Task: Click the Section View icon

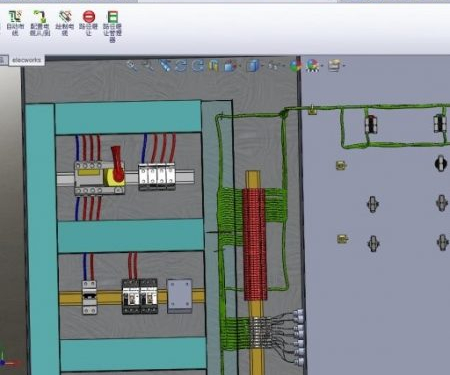Action: 213,66
